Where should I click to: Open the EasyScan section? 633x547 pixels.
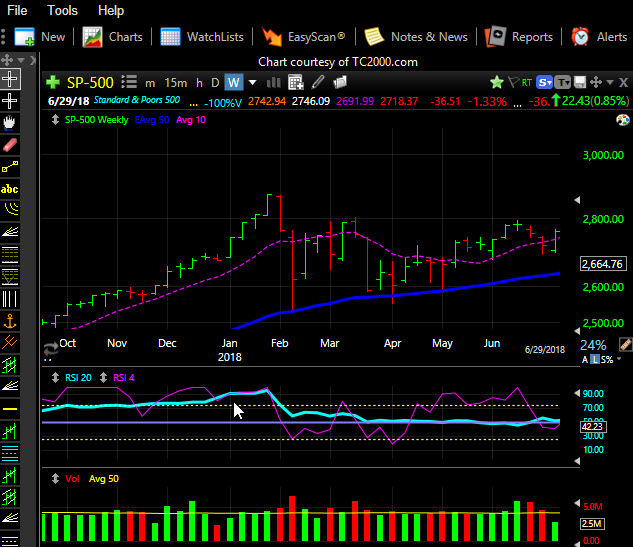coord(303,37)
